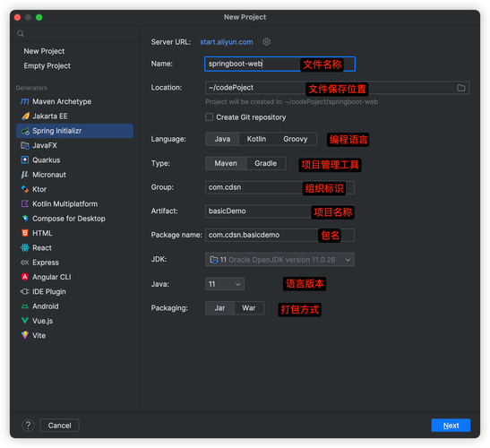Select the Jakarta EE label
The image size is (490, 448).
(x=50, y=116)
